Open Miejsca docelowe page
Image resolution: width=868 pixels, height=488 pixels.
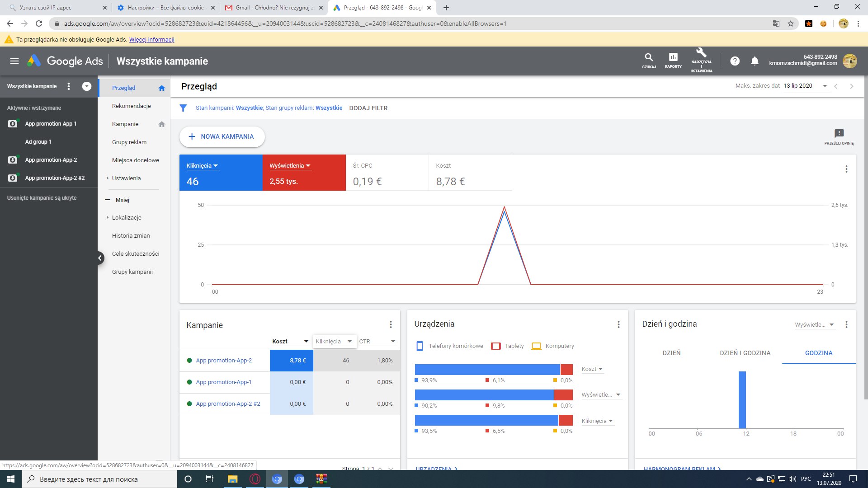pos(136,160)
